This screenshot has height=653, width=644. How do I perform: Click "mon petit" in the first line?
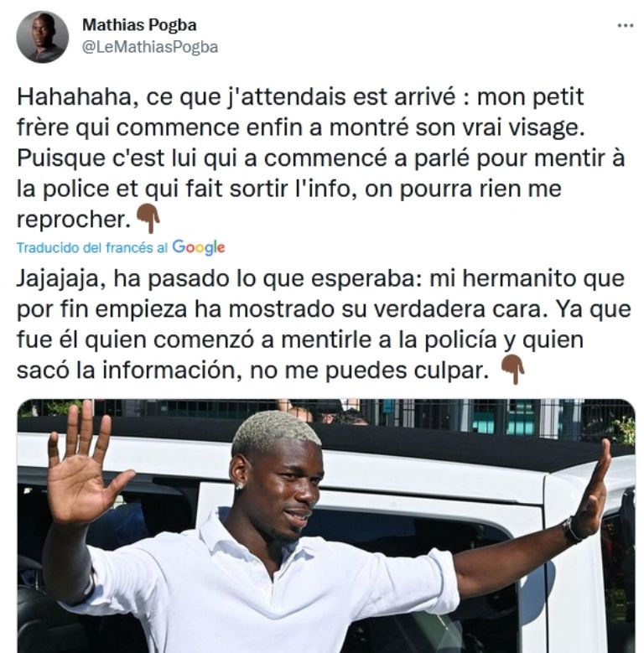[x=530, y=97]
